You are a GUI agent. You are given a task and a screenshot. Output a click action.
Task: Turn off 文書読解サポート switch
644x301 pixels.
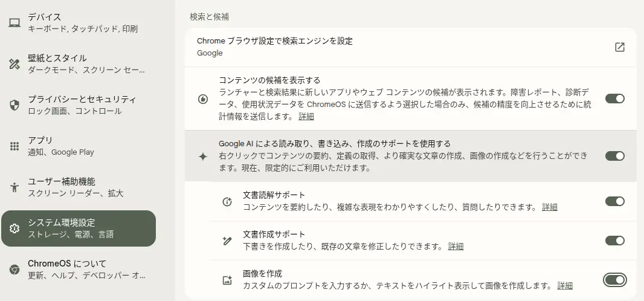click(x=615, y=201)
